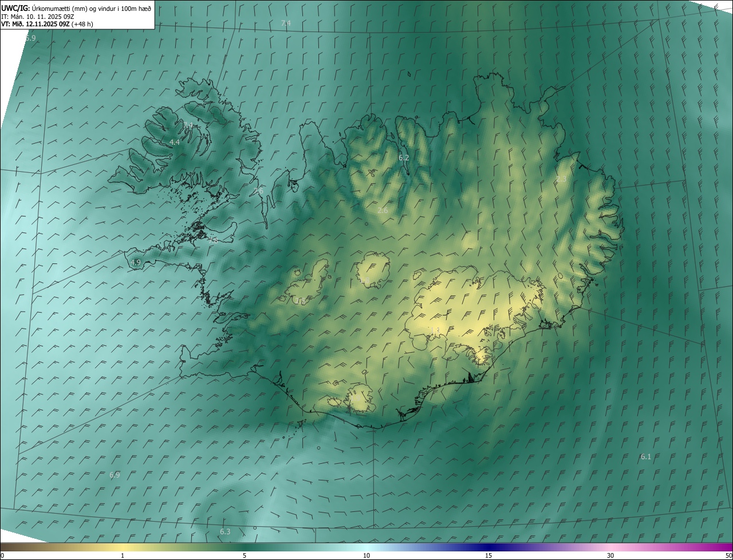This screenshot has width=733, height=560.
Task: Click the 4.4 value over the Westfjords
Action: tap(175, 142)
